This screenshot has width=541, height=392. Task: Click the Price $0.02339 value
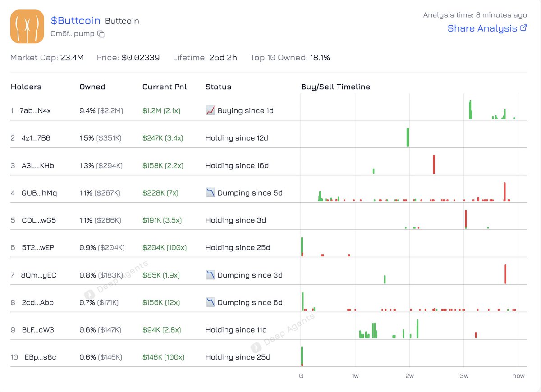point(141,58)
